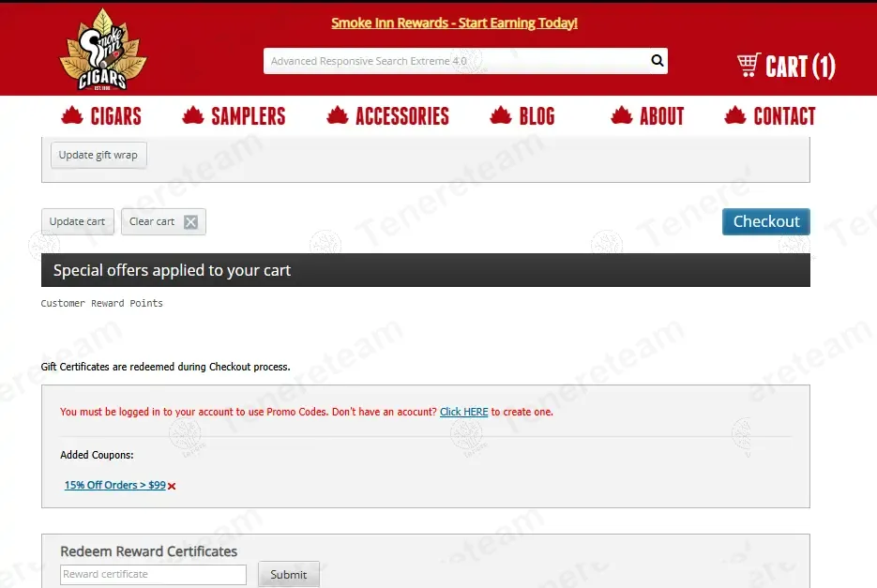This screenshot has width=877, height=588.
Task: Click the leaf icon beside Accessories
Action: [x=338, y=115]
